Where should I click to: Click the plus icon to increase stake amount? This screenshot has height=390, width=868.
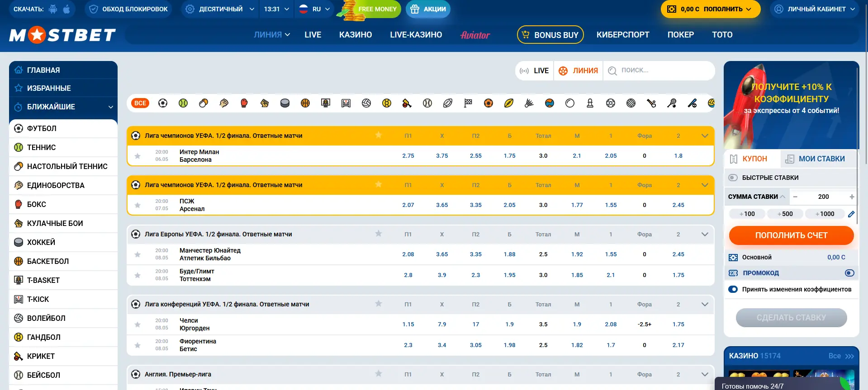852,197
